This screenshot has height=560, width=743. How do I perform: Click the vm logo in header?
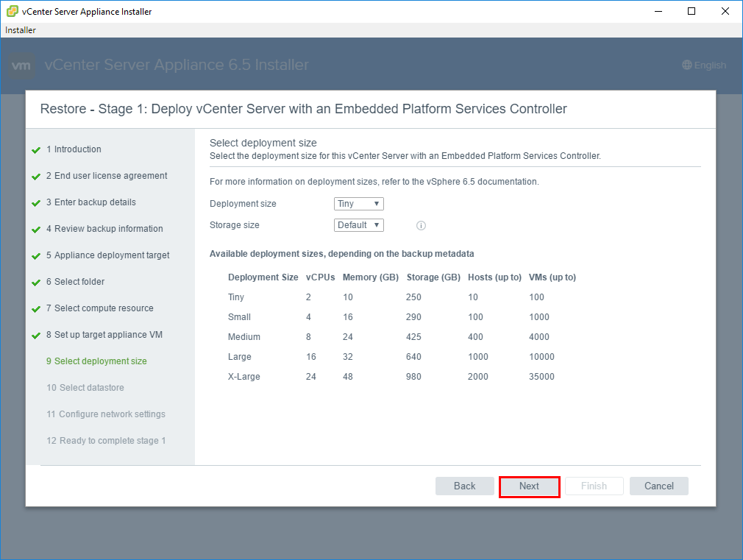point(21,65)
